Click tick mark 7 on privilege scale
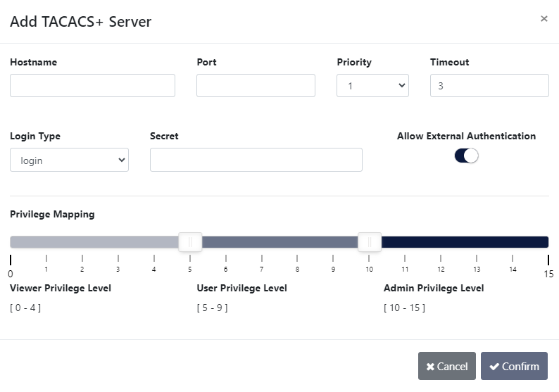This screenshot has height=392, width=559. (261, 260)
